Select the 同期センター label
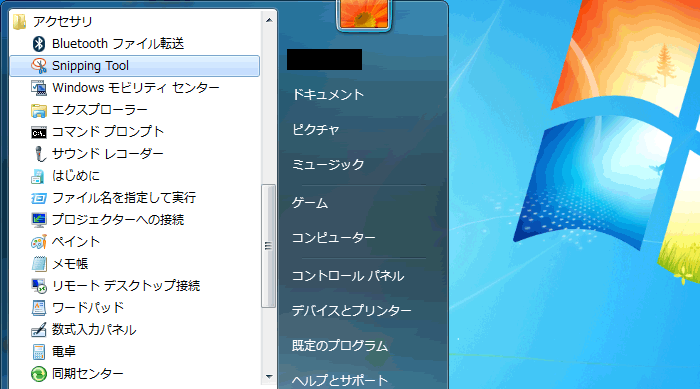This screenshot has width=700, height=389. (x=88, y=373)
